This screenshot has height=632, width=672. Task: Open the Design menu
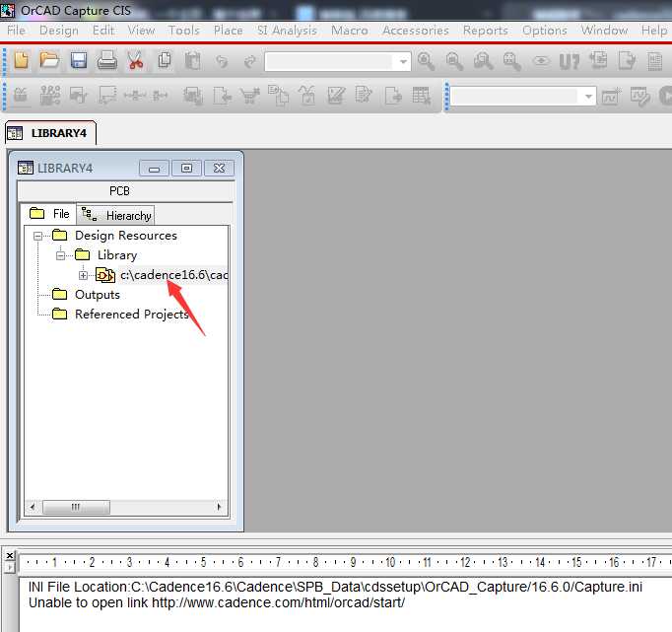click(x=59, y=31)
